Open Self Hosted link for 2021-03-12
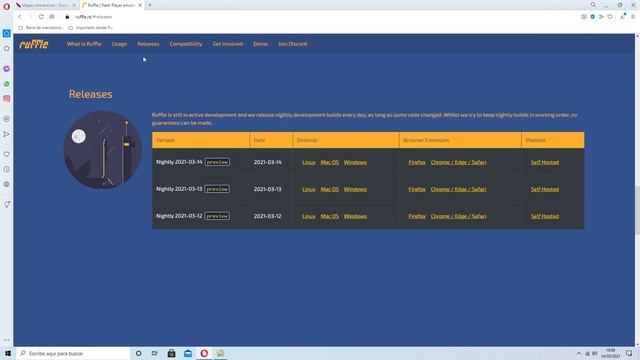Image resolution: width=640 pixels, height=360 pixels. [545, 216]
